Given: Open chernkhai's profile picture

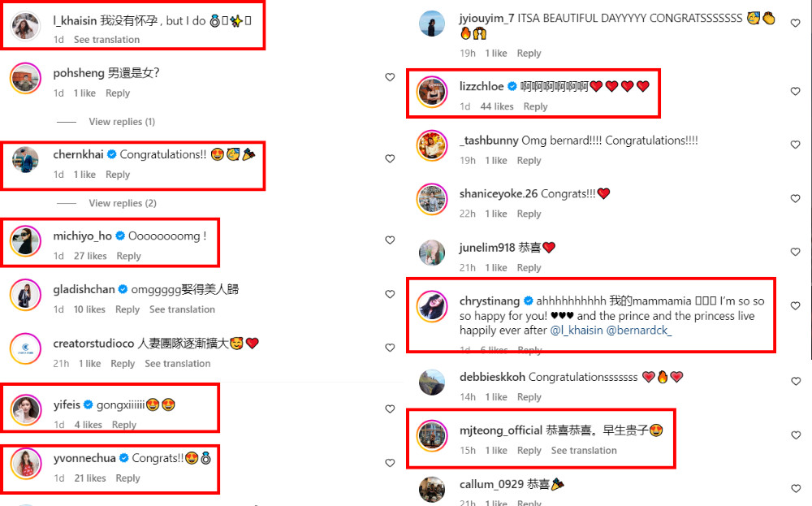Looking at the screenshot, I should (25, 159).
